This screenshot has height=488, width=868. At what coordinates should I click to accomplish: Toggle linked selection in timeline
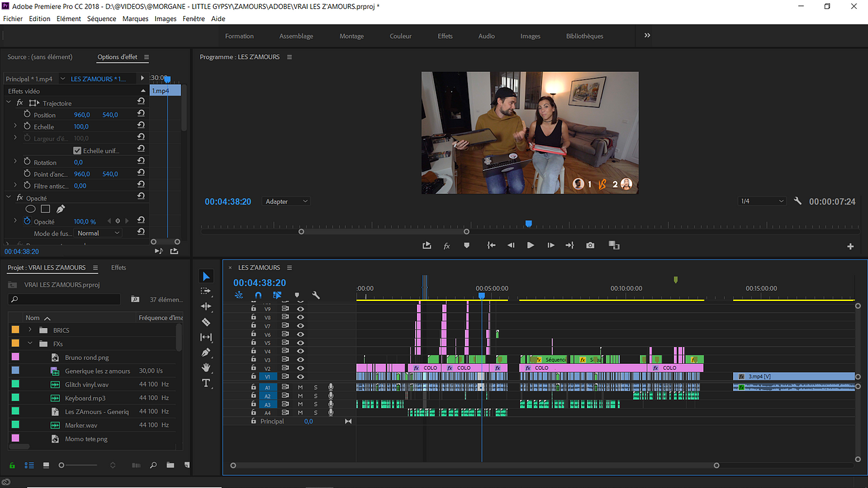[277, 295]
